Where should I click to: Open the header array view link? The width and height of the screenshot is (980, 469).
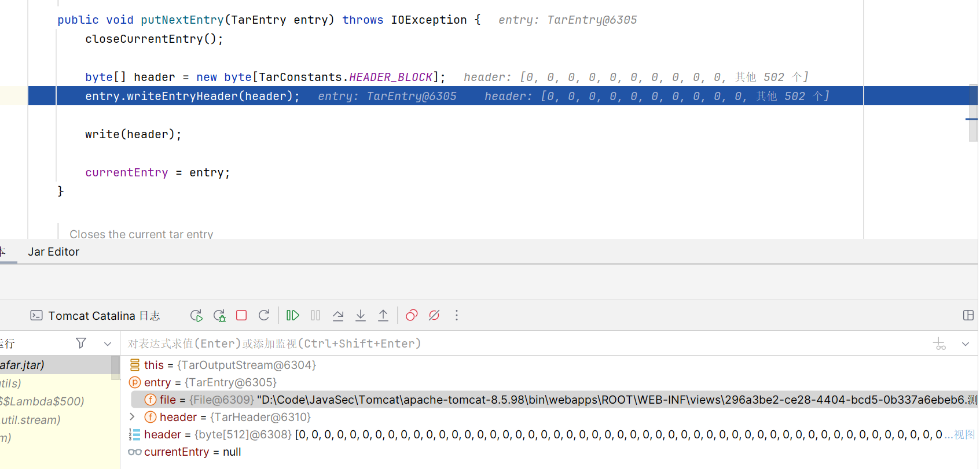(x=964, y=434)
